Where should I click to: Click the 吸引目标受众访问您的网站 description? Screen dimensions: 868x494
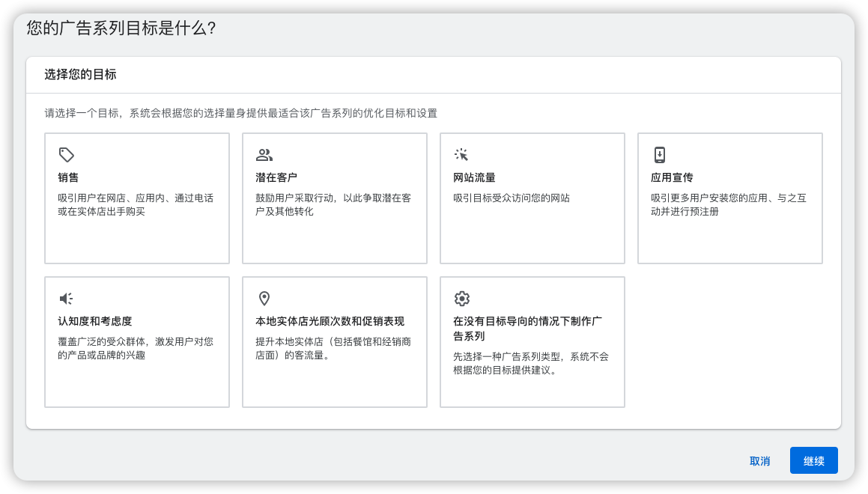click(x=512, y=198)
